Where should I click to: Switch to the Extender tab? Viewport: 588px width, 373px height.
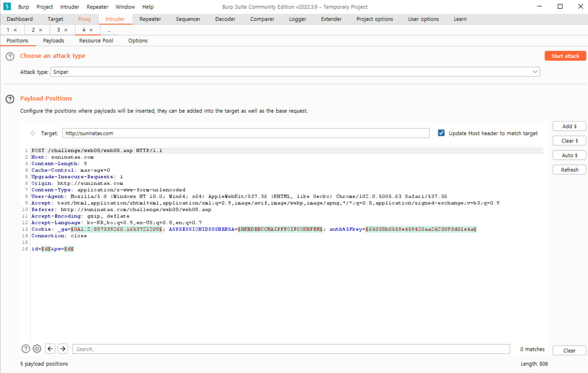[x=331, y=19]
